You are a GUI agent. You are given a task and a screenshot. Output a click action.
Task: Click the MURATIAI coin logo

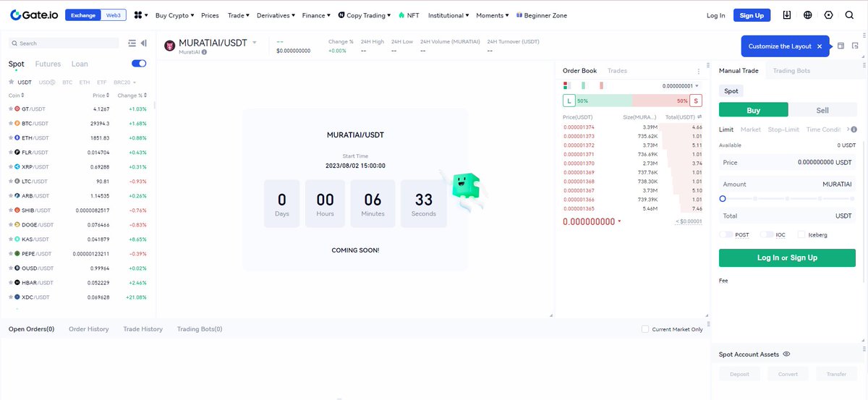(x=170, y=46)
